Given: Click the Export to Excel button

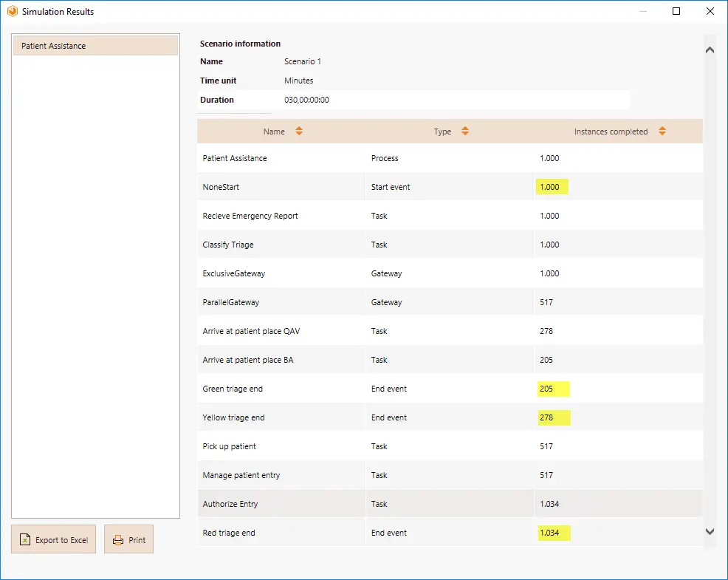Looking at the screenshot, I should point(54,539).
